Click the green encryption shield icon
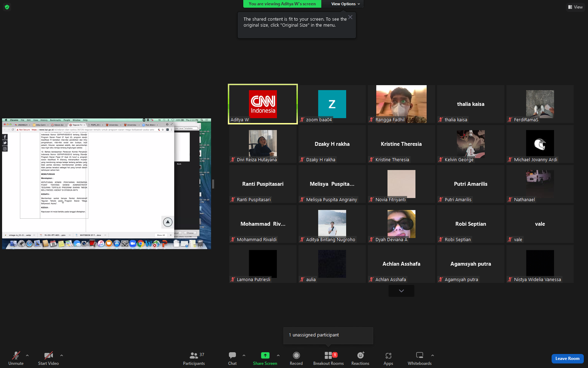The width and height of the screenshot is (588, 368). [7, 7]
